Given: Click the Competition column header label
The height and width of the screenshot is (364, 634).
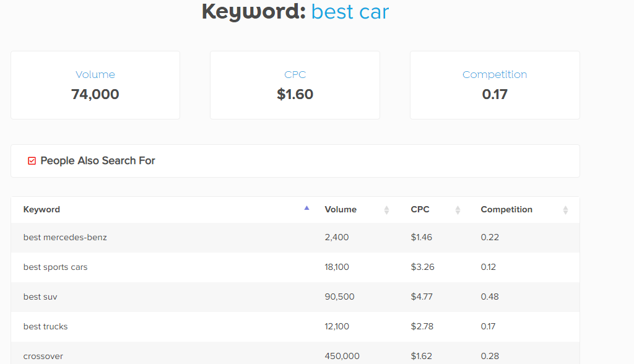Looking at the screenshot, I should tap(506, 209).
